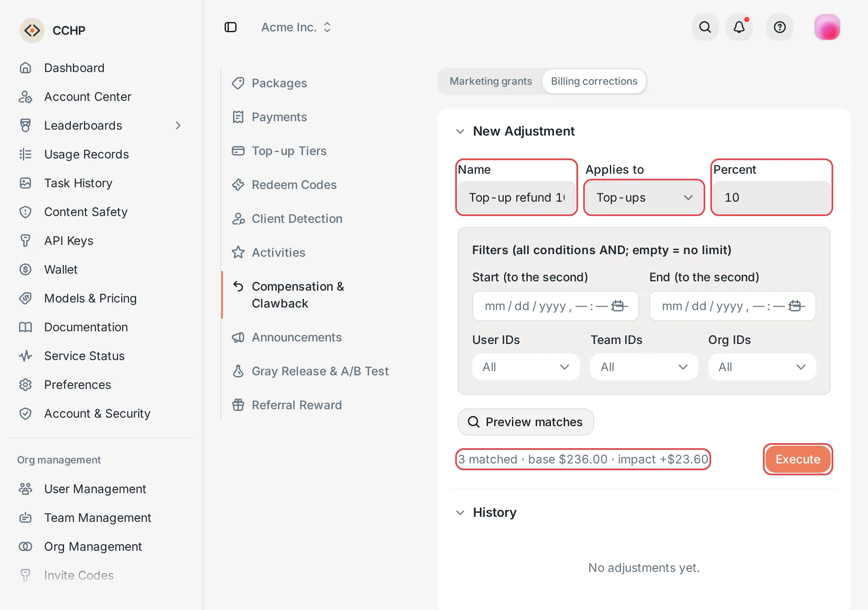Open User Management in Org management
The image size is (868, 610).
[x=102, y=489]
